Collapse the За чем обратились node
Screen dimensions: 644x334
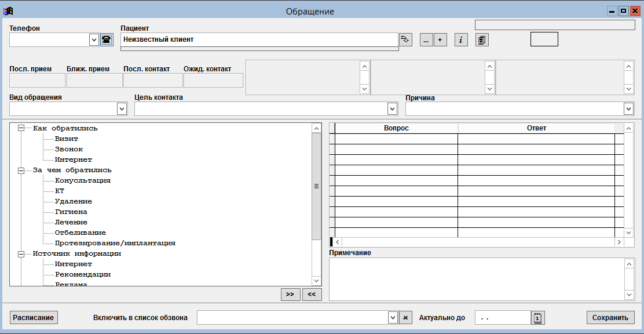21,170
